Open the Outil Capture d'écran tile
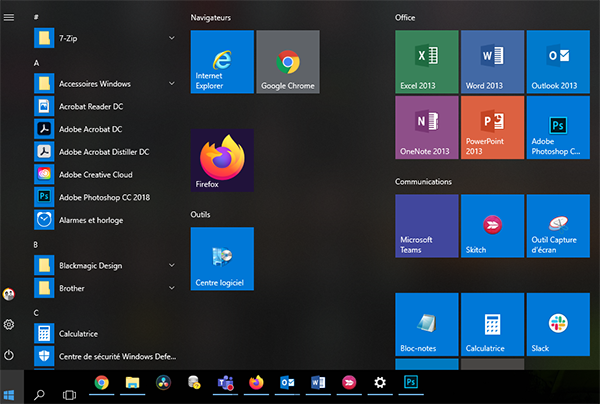 (557, 225)
